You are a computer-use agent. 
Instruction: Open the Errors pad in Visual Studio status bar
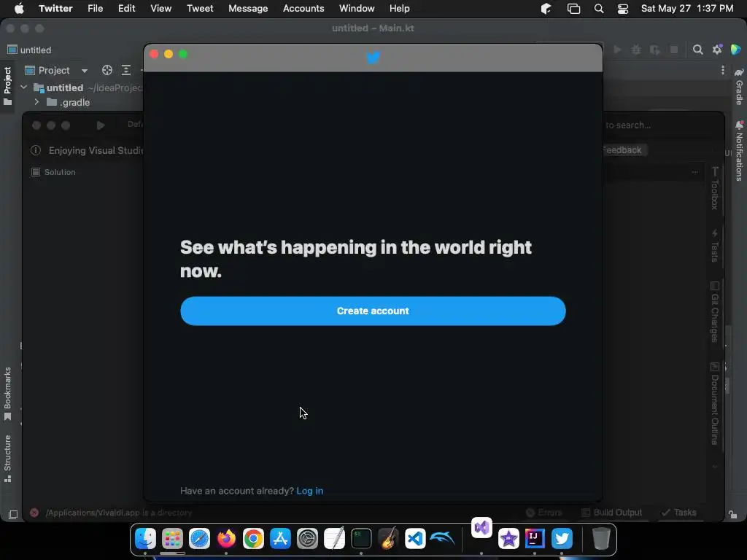coord(543,513)
